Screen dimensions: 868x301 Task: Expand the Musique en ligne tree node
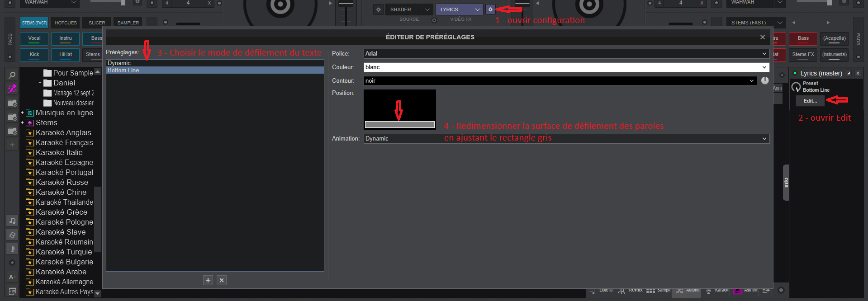click(x=22, y=113)
